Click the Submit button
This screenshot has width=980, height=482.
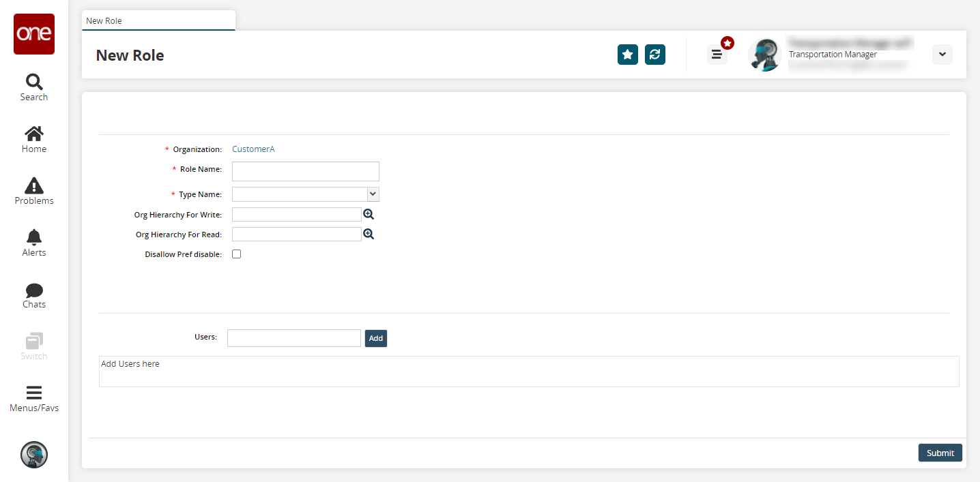pos(940,453)
